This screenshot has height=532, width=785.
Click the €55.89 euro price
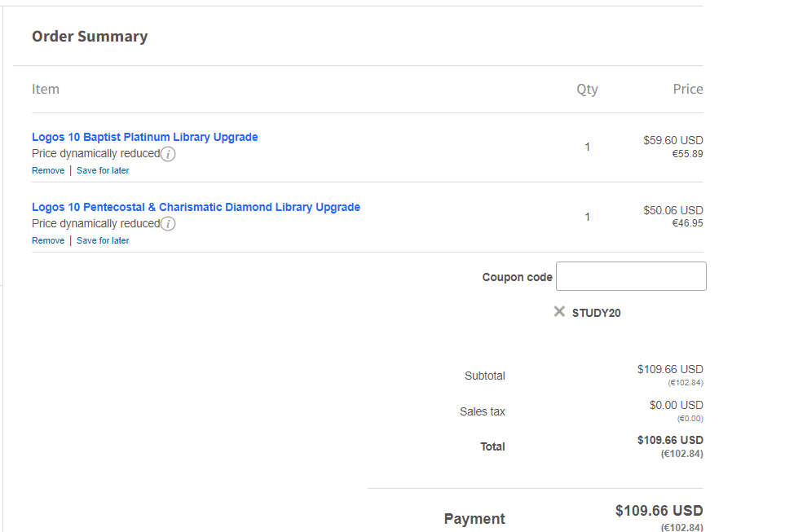(x=687, y=154)
